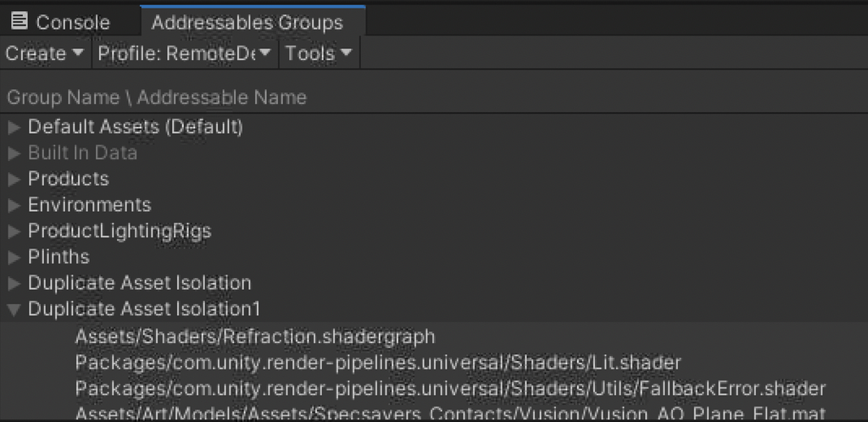Expand the Products group arrow
The image size is (868, 422).
[14, 180]
